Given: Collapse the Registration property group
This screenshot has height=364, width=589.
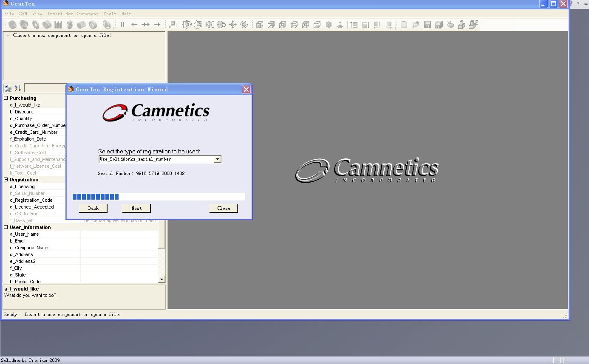Looking at the screenshot, I should pyautogui.click(x=6, y=180).
